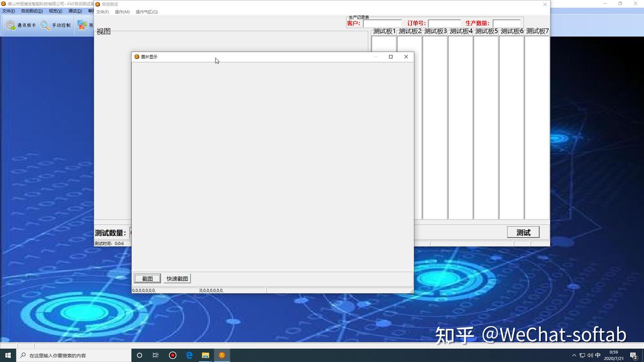This screenshot has width=644, height=362.
Task: Open the red screen recorder taskbar icon
Action: pyautogui.click(x=173, y=355)
